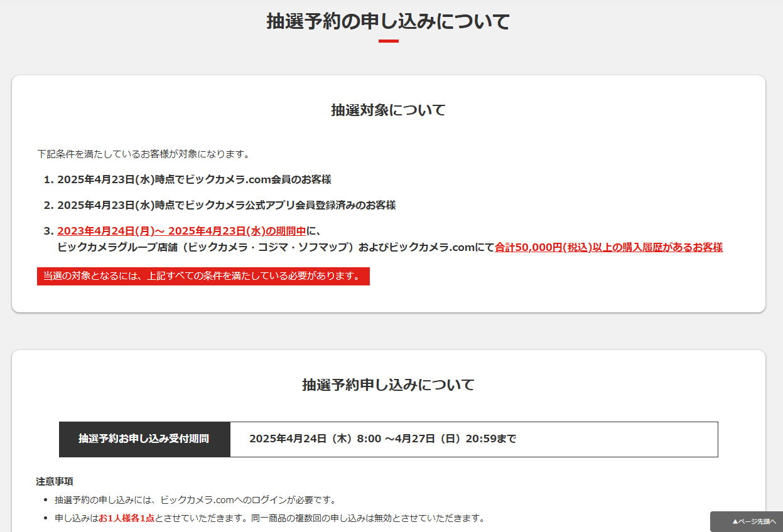Click the line listing ビックカメラ・コジマ・ソフマップ stores
783x532 pixels.
coord(390,247)
